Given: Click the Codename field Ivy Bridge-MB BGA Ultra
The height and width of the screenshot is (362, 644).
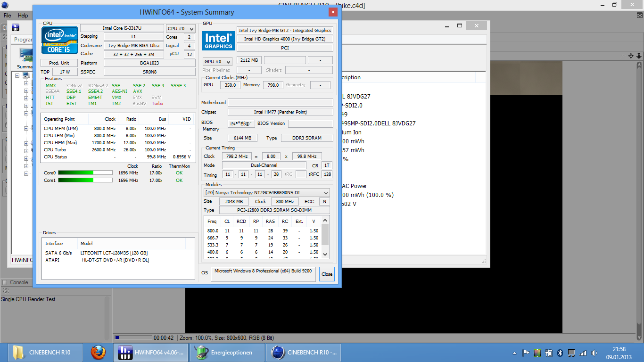Looking at the screenshot, I should coord(134,46).
